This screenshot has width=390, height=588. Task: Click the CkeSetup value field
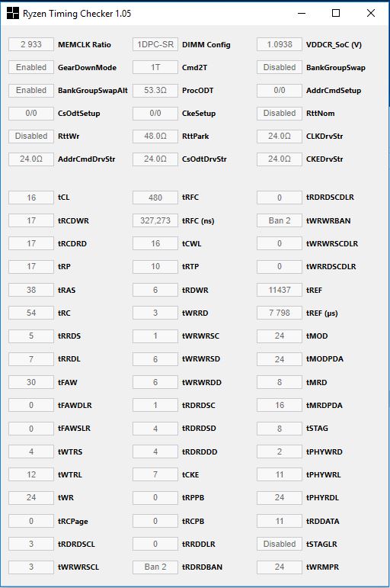pos(155,113)
